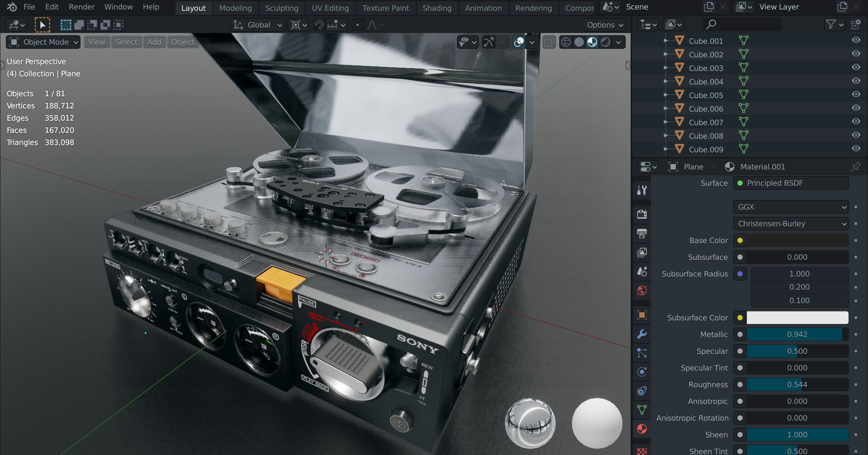Open the viewport Object menu
This screenshot has height=455, width=868.
click(x=183, y=42)
